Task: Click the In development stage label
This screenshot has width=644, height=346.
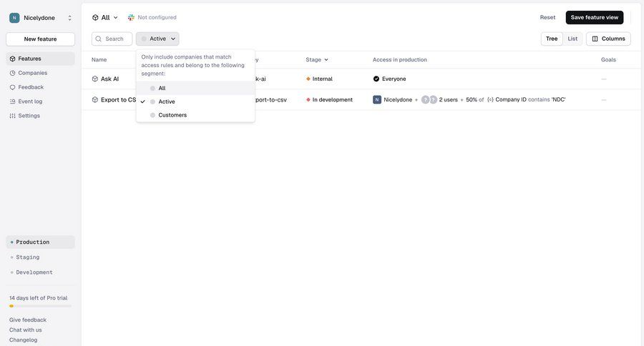Action: (332, 100)
